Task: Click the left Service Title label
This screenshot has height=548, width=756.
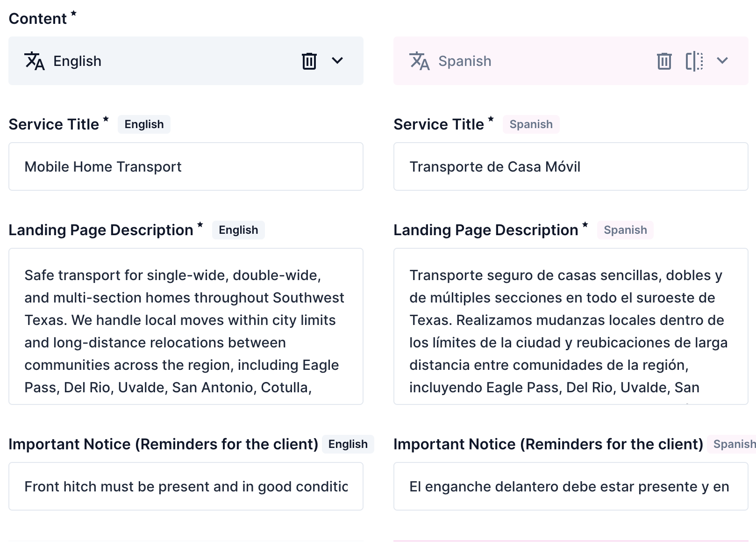Action: pyautogui.click(x=54, y=124)
